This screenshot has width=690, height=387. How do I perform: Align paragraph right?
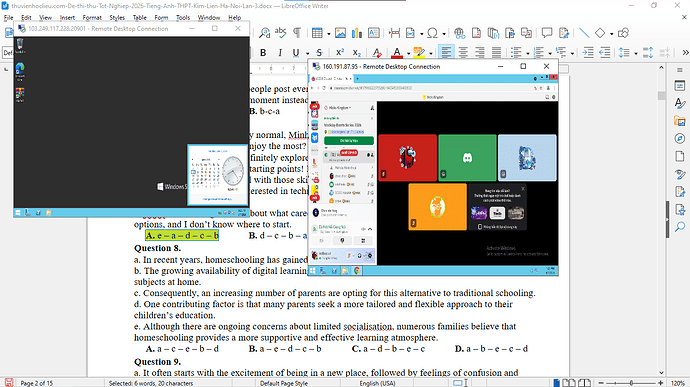pyautogui.click(x=480, y=53)
